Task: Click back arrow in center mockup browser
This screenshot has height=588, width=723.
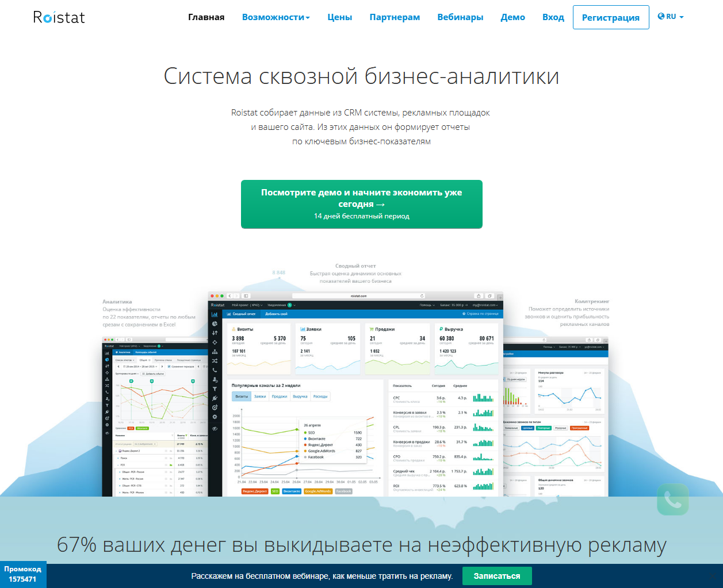Action: point(229,296)
